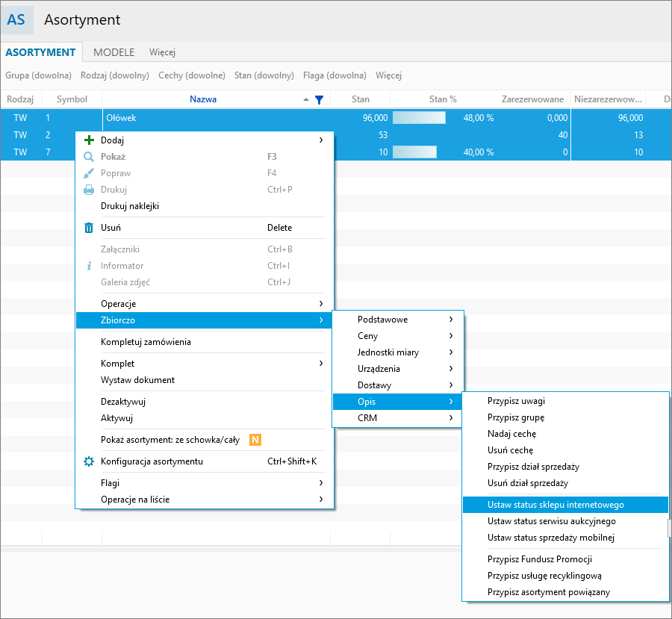Click Więcej next to the MODELE tab
The image size is (672, 619).
[x=162, y=52]
